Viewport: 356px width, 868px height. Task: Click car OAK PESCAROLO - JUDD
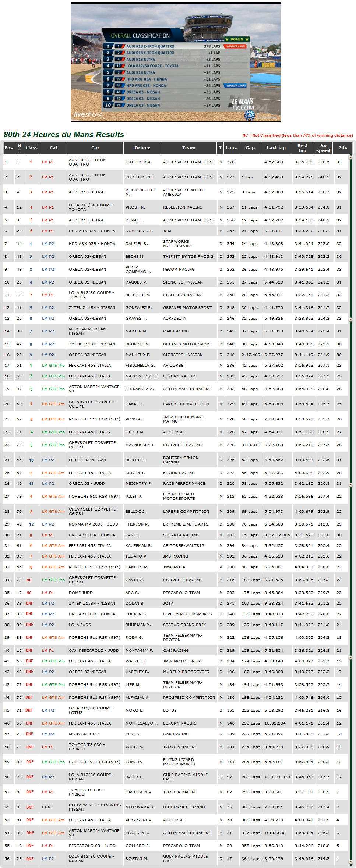(94, 650)
